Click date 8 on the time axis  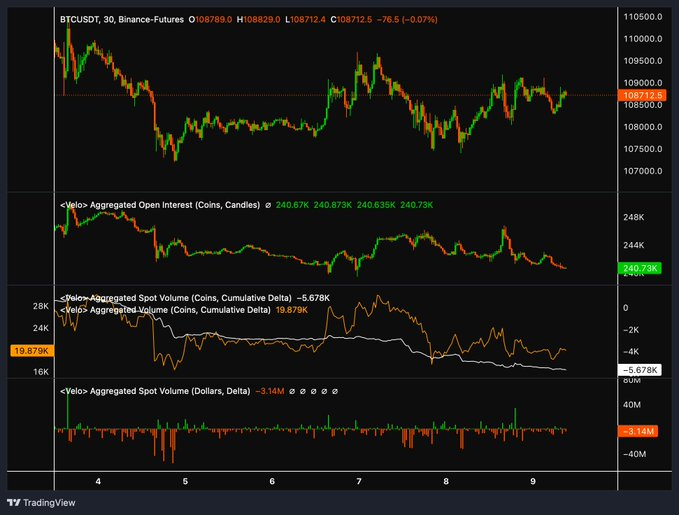tap(446, 481)
